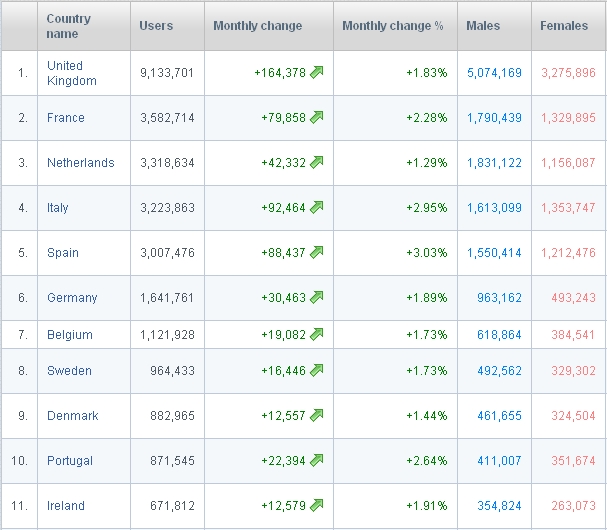Viewport: 607px width, 530px height.
Task: Open the Sweden country link
Action: point(69,371)
